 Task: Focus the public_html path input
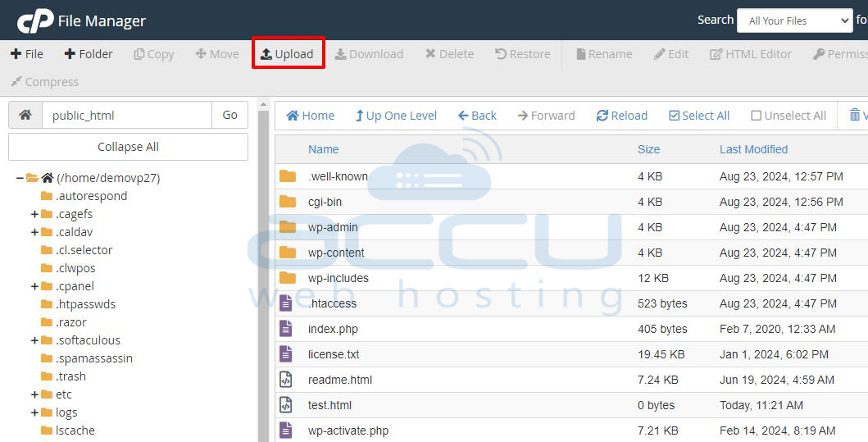(127, 115)
